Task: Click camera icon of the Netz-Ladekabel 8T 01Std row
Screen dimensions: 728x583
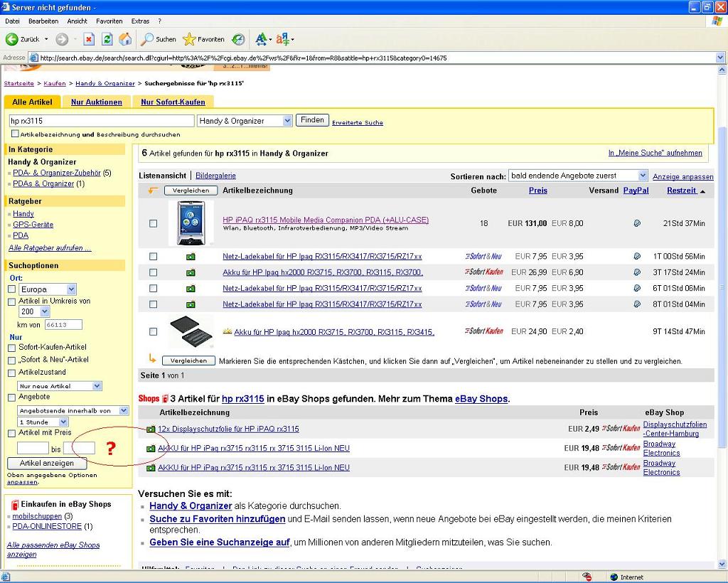Action: pyautogui.click(x=191, y=304)
